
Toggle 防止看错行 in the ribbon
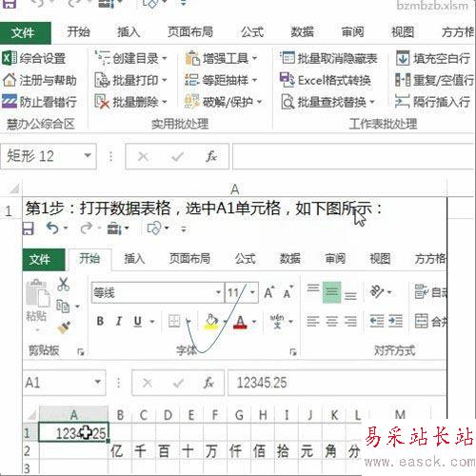point(39,102)
